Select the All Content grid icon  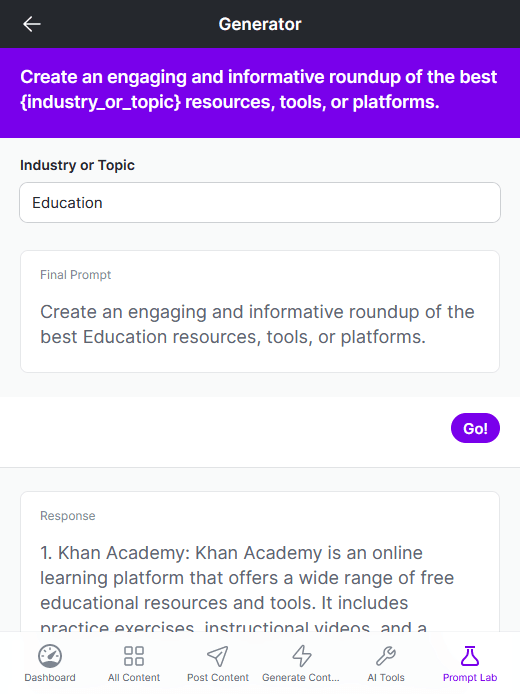tap(134, 655)
